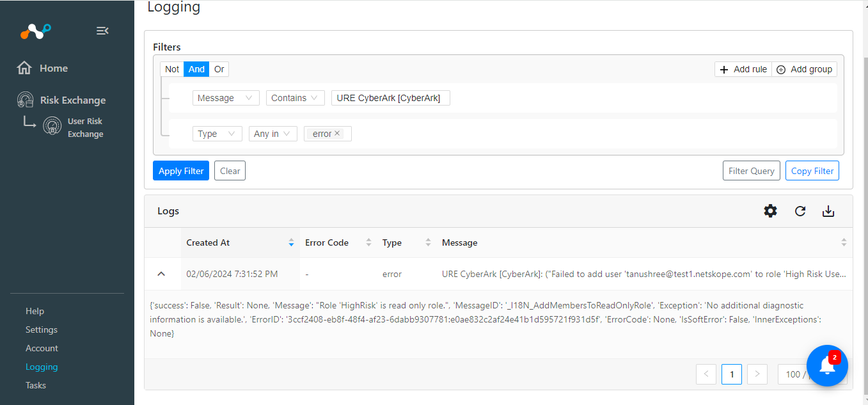Click the error type cell in the log row
This screenshot has height=405, width=868.
[x=392, y=274]
